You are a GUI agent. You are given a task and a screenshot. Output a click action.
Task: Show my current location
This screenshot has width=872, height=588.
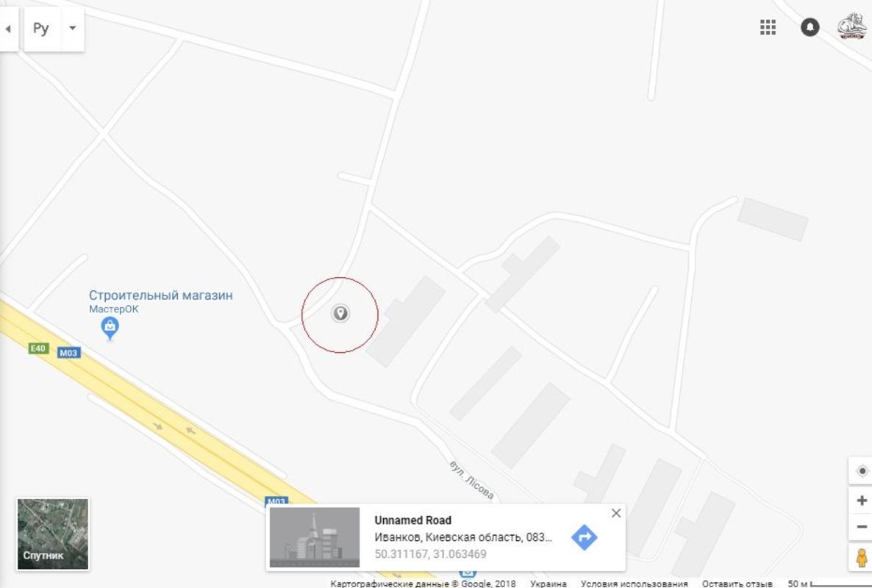click(862, 471)
